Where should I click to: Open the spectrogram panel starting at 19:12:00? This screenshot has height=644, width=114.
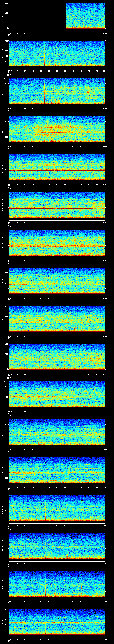pos(57,129)
